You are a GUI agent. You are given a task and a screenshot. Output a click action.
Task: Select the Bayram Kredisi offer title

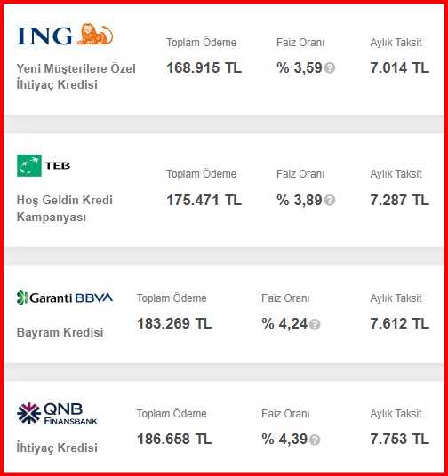(60, 332)
